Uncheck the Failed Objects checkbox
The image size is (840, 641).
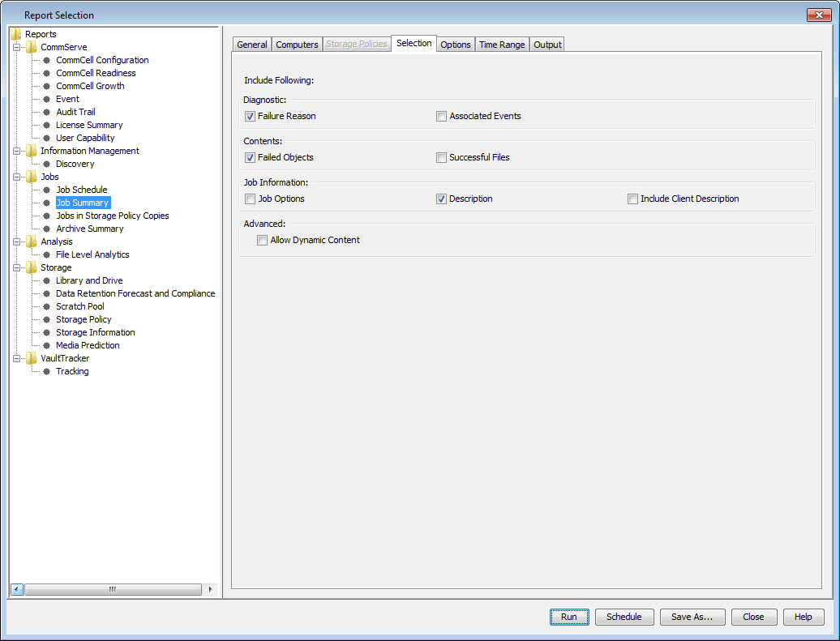pyautogui.click(x=251, y=157)
